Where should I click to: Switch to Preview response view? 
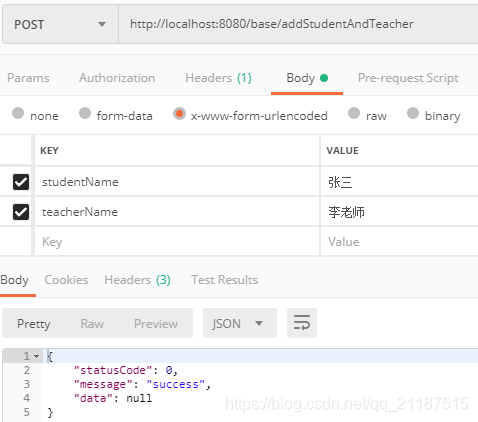156,324
